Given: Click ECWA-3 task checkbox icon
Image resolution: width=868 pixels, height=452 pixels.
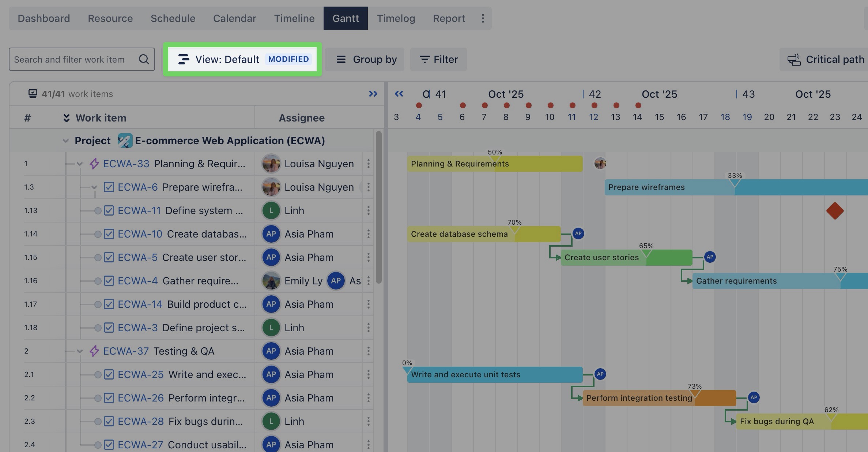Looking at the screenshot, I should (x=109, y=328).
